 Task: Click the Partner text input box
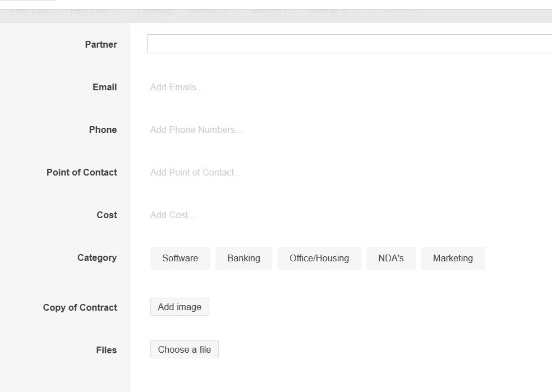click(349, 44)
